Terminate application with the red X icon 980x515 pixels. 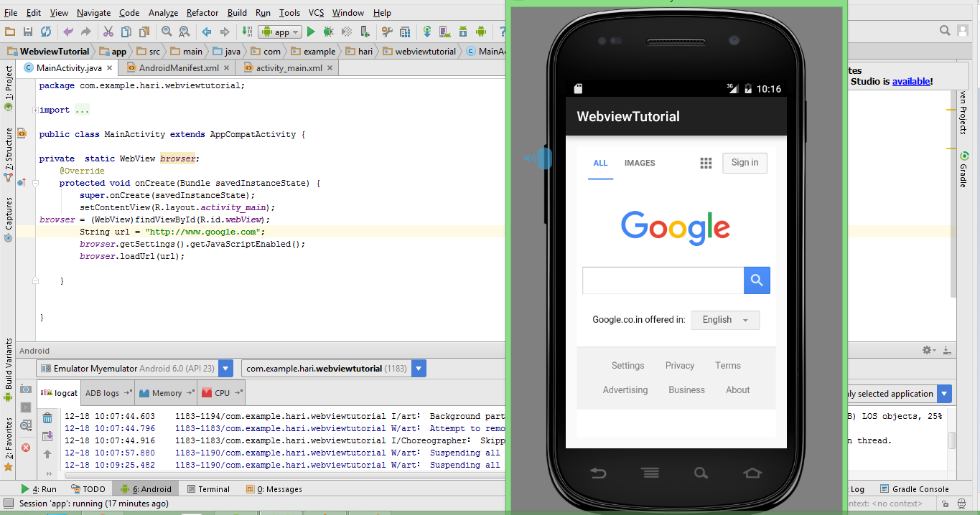(26, 448)
